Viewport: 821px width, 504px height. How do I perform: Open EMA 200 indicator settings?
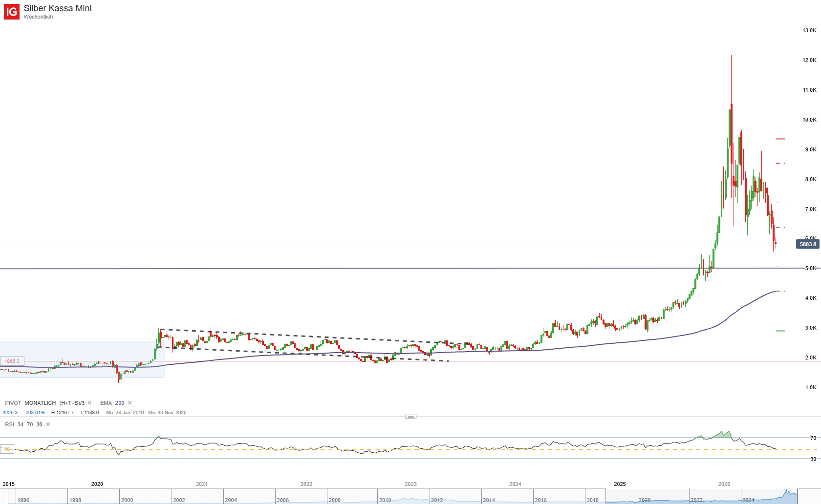click(112, 403)
